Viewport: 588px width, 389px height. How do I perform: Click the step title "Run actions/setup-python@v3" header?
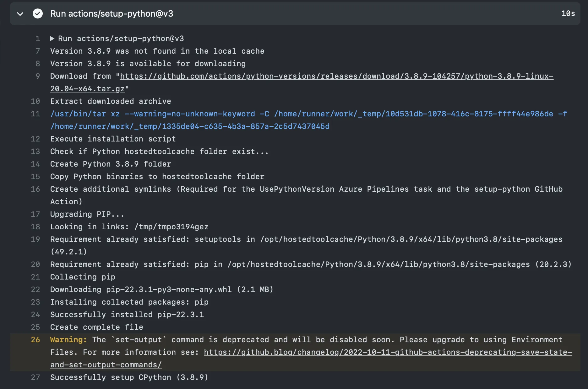point(112,14)
